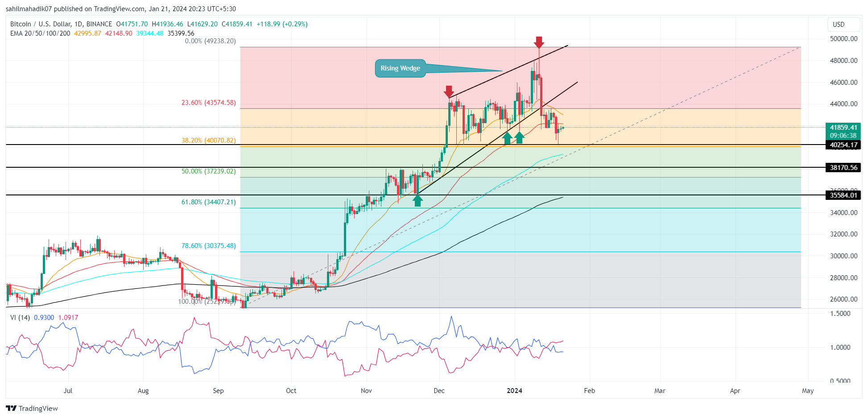Click the VI value 1.0917 in red
This screenshot has height=418, width=868.
(68, 318)
